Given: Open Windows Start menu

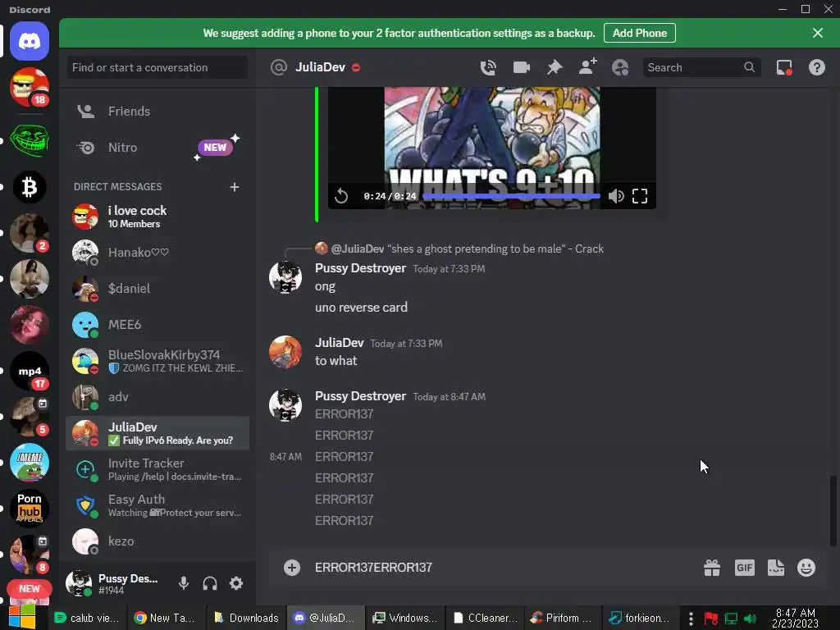Looking at the screenshot, I should click(x=21, y=617).
